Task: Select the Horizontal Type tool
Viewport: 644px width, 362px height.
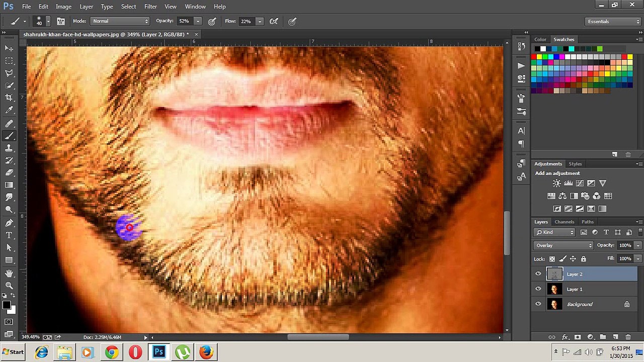Action: point(9,235)
